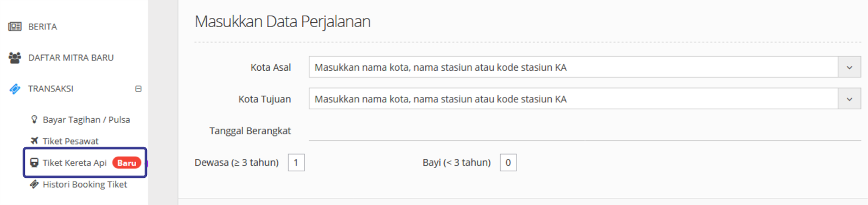Select the Tiket Pesawat submenu link
Screen dimensions: 868x205
[71, 141]
